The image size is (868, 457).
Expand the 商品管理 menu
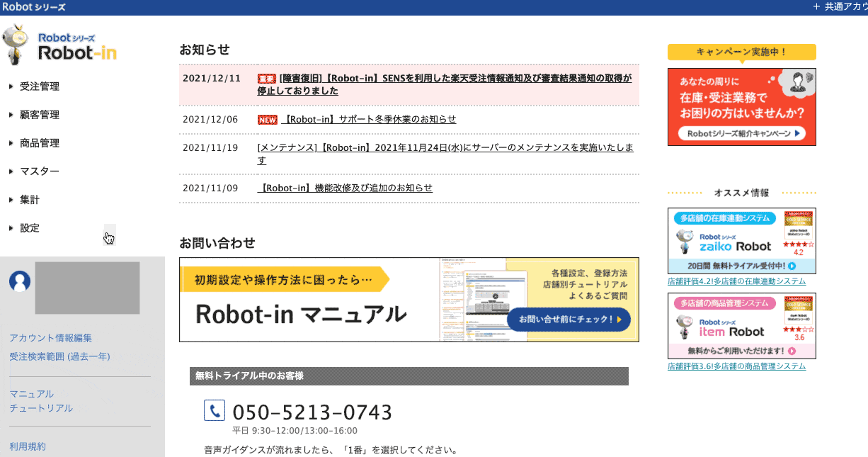point(40,143)
